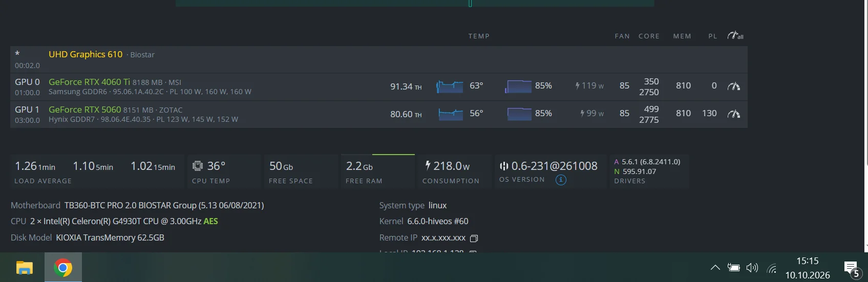Open the volume control in the tray
The width and height of the screenshot is (868, 282).
[752, 267]
